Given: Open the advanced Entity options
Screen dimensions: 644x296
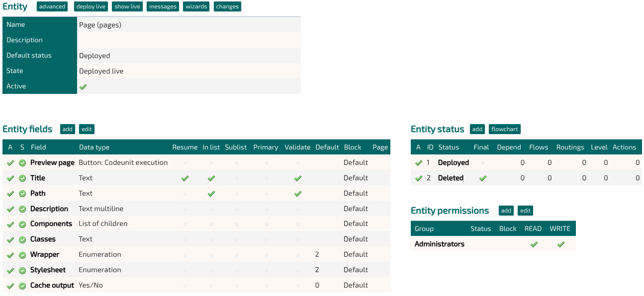Looking at the screenshot, I should (x=52, y=6).
